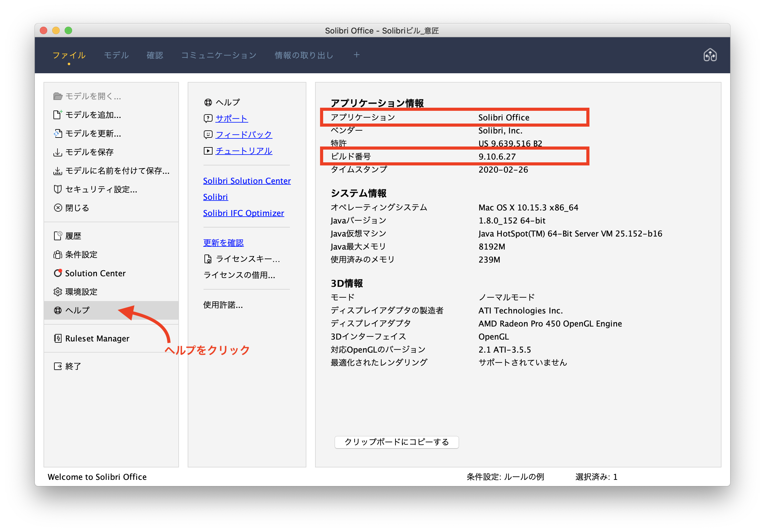765x532 pixels.
Task: Click the モデルを追加 file-plus icon
Action: tap(58, 115)
